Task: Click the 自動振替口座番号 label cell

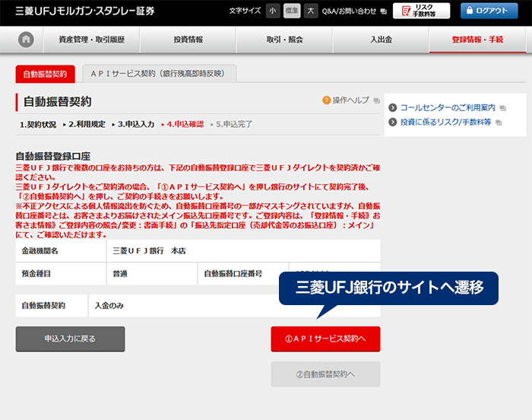Action: (243, 274)
